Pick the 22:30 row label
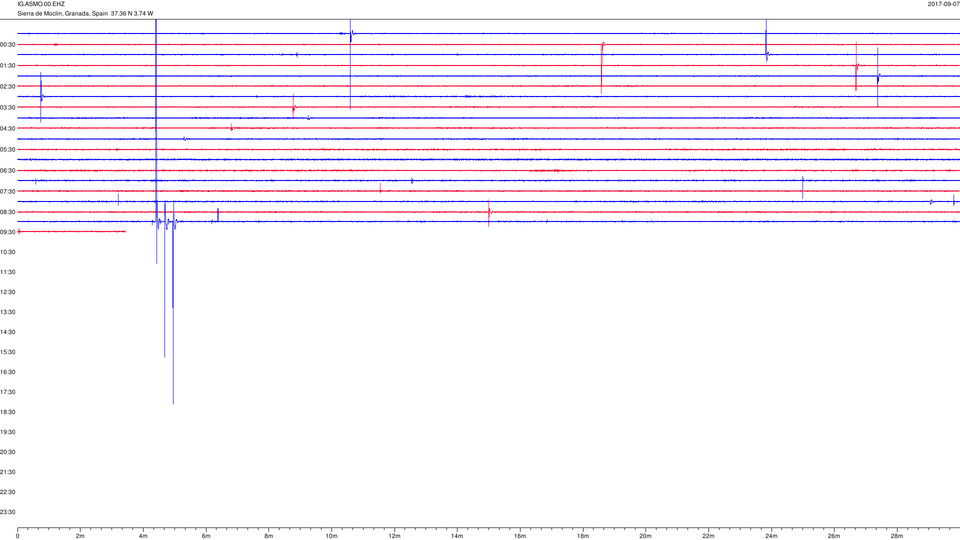The width and height of the screenshot is (960, 540). (7, 492)
